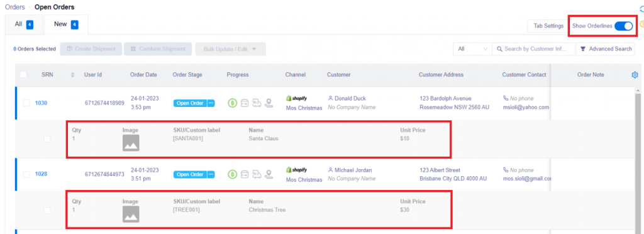Click the person icon beside Michael Jordan
644x234 pixels.
coord(330,170)
